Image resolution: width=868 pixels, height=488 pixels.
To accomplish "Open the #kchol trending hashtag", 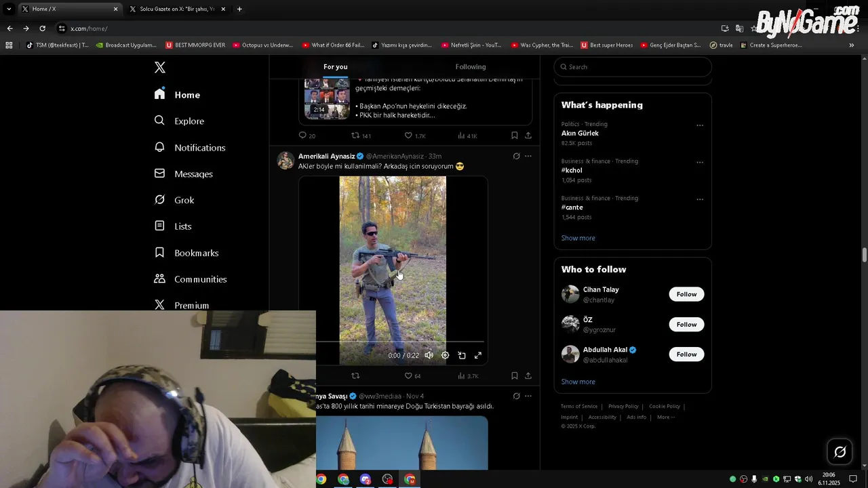I will (x=572, y=170).
